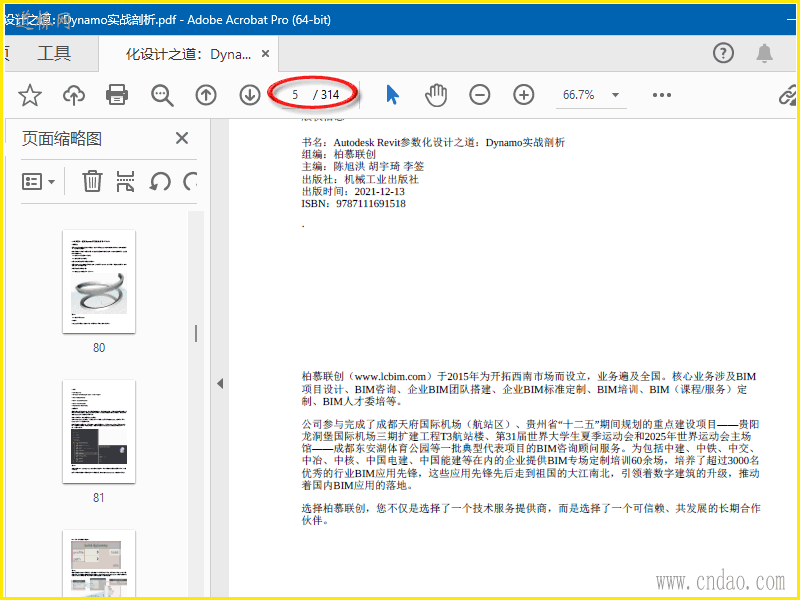Image resolution: width=800 pixels, height=600 pixels.
Task: Click the 主编 editors line
Action: (x=363, y=166)
